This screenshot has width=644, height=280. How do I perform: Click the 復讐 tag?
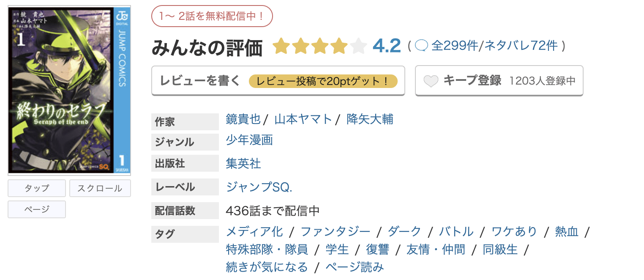click(377, 250)
